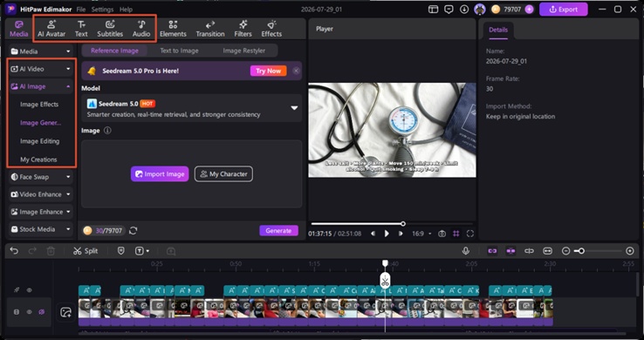The height and width of the screenshot is (340, 644).
Task: Switch to the Media tool tab
Action: click(x=19, y=29)
